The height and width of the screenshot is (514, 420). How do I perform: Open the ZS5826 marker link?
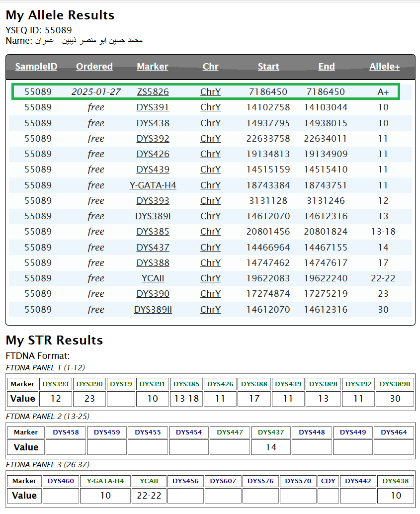tap(153, 92)
